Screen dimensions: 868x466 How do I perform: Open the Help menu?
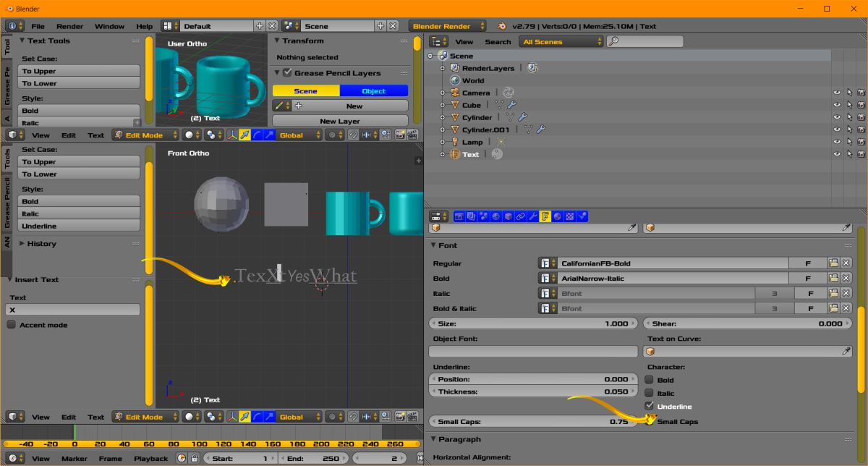[145, 26]
